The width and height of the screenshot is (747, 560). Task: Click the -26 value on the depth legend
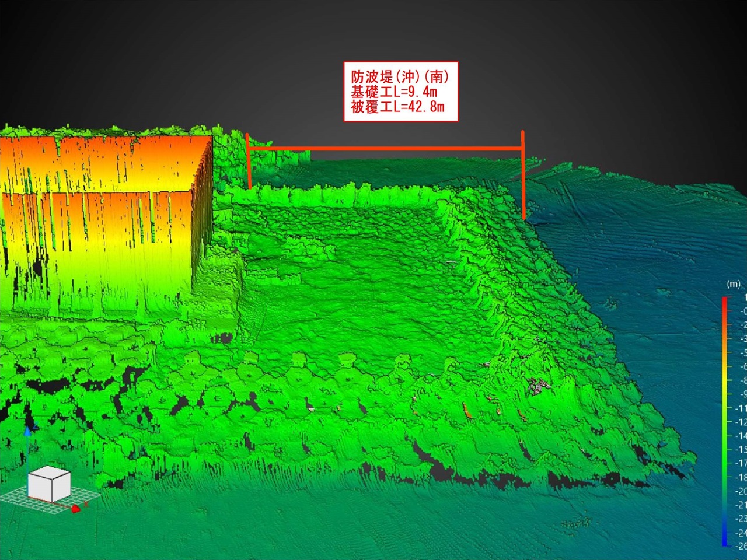741,546
